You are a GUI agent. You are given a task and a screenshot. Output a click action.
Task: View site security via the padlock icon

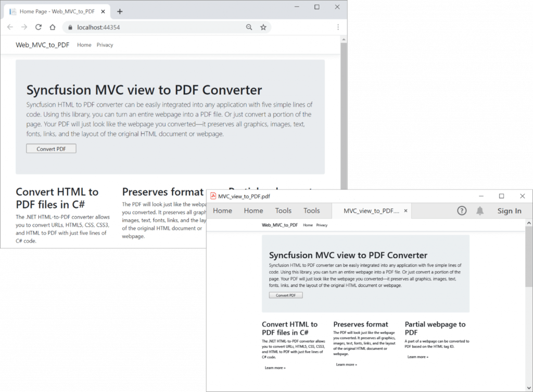click(70, 27)
